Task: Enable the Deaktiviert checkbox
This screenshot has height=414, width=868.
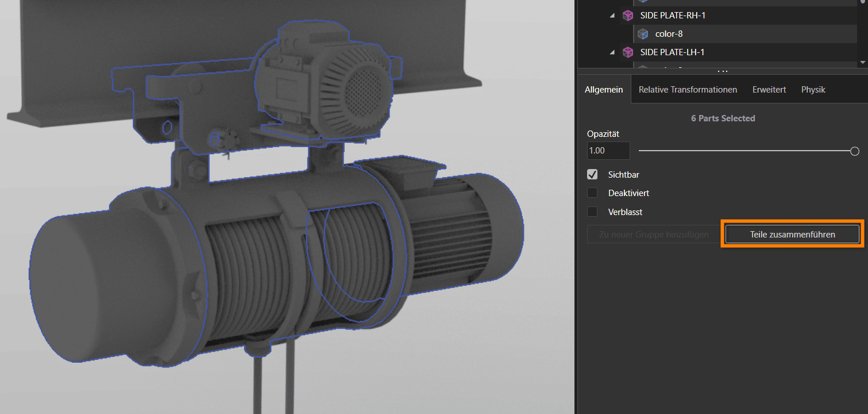Action: (x=592, y=193)
